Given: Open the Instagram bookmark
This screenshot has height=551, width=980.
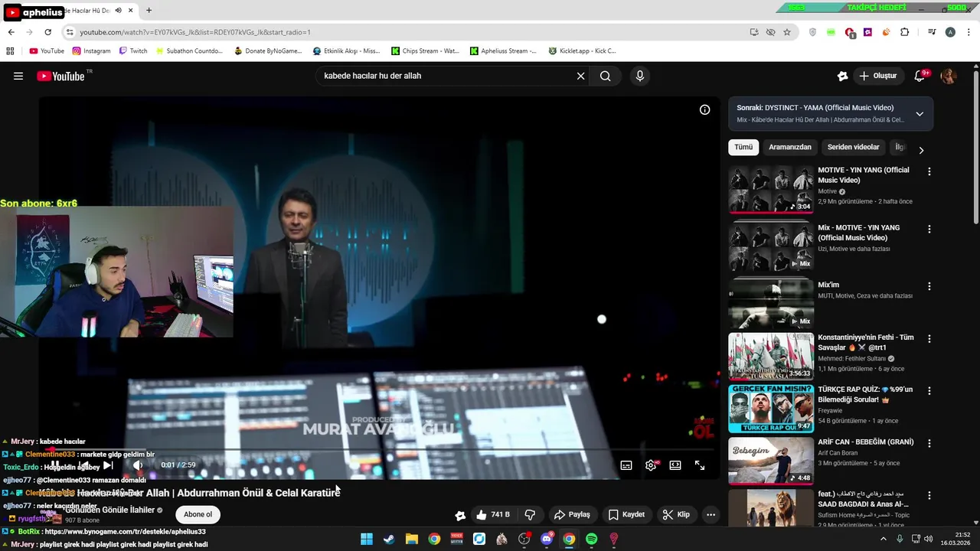Looking at the screenshot, I should (x=91, y=51).
